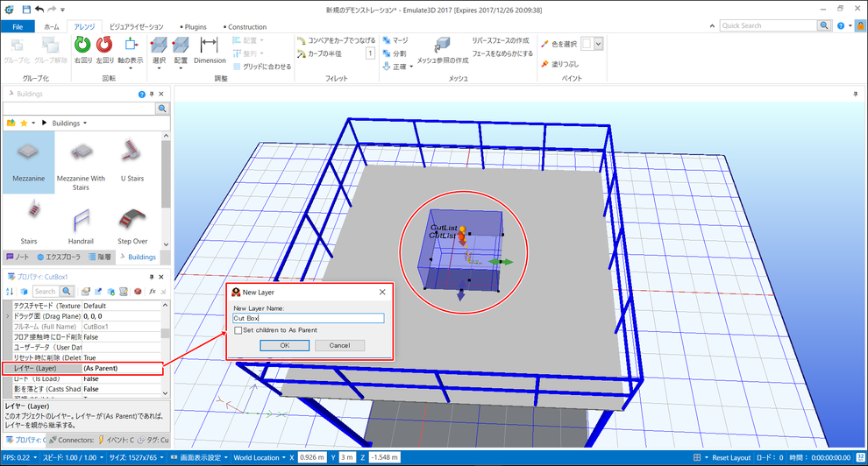This screenshot has width=868, height=466.
Task: Switch to the Connectors tab
Action: 72,440
